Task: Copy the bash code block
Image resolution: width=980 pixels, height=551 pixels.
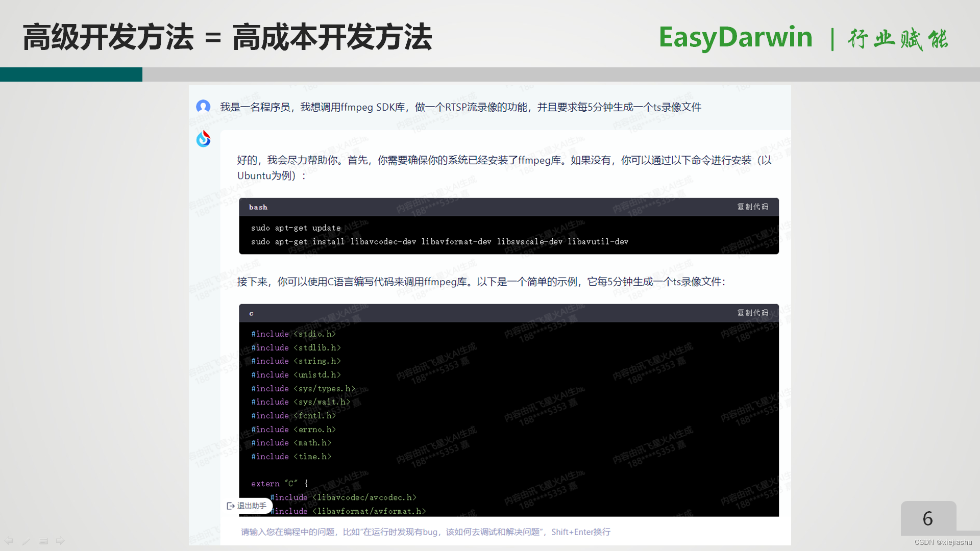Action: (752, 207)
